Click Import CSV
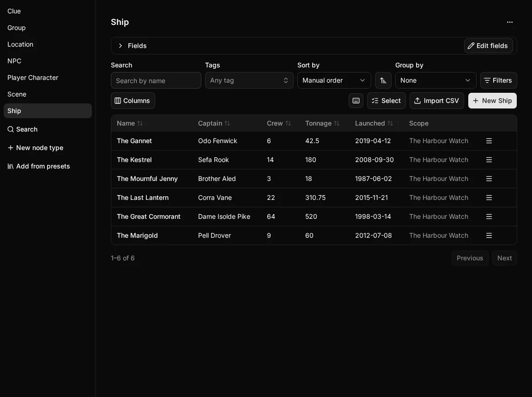The width and height of the screenshot is (532, 397). click(x=437, y=101)
